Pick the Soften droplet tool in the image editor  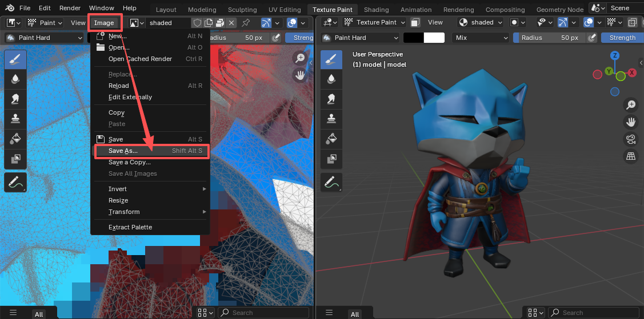(15, 79)
